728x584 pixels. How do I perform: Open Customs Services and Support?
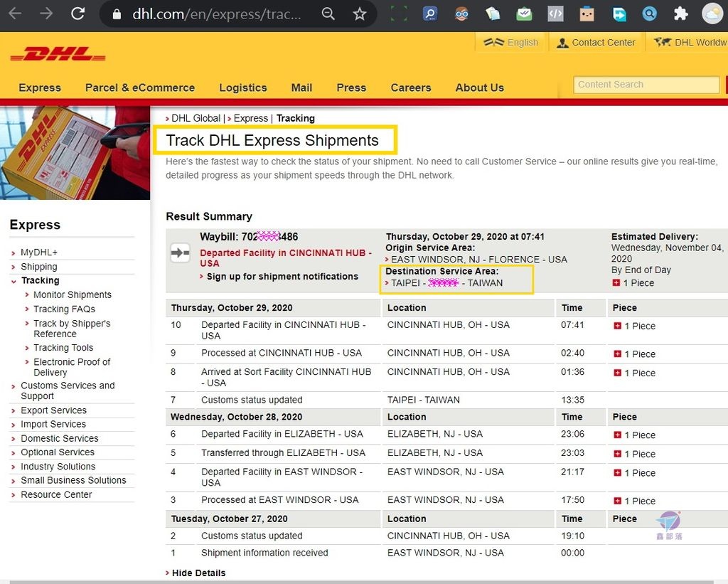pyautogui.click(x=68, y=391)
